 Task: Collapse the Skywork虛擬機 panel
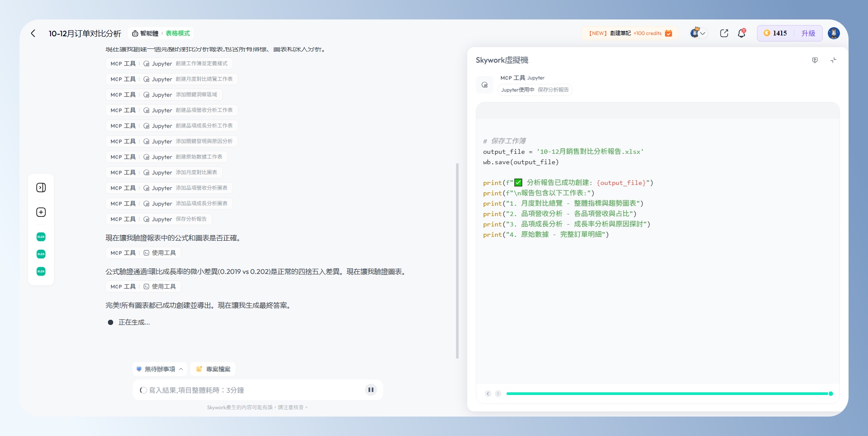click(833, 60)
